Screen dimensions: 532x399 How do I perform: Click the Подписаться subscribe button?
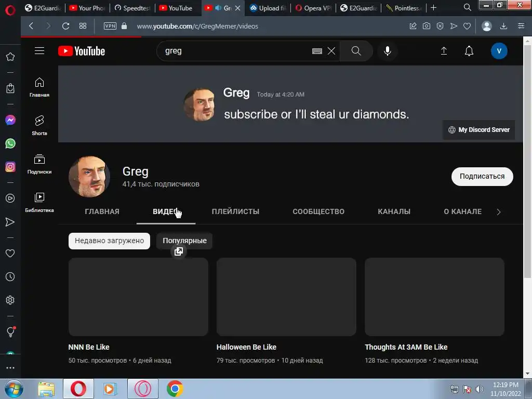pyautogui.click(x=482, y=177)
